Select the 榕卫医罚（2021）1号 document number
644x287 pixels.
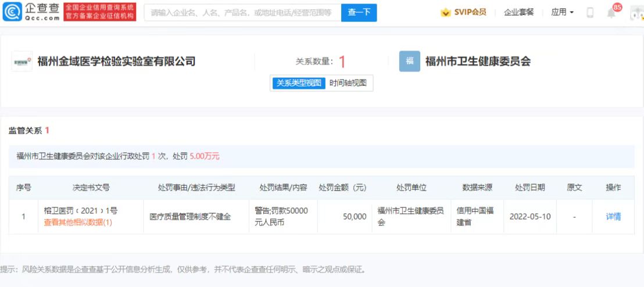80,211
